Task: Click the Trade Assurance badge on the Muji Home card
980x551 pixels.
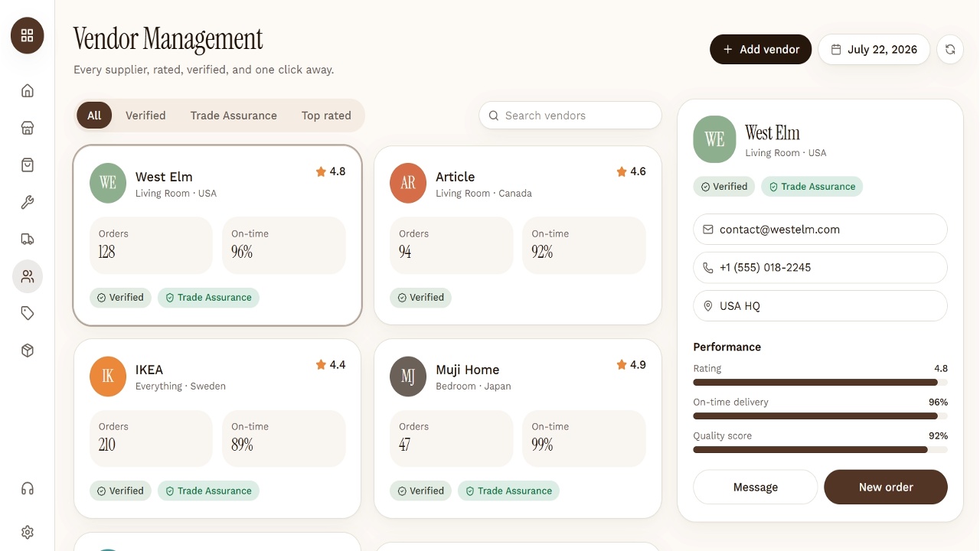Action: point(508,491)
